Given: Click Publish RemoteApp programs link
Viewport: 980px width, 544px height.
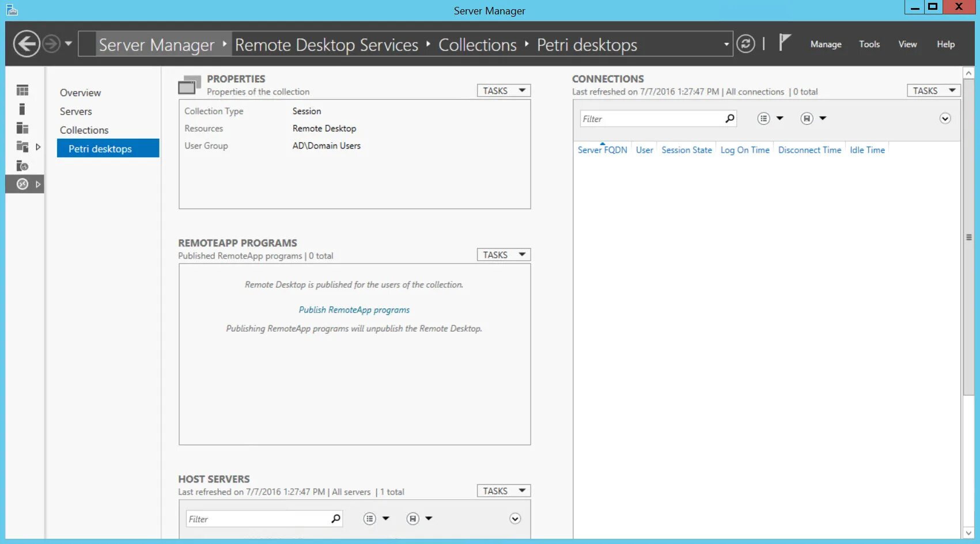Looking at the screenshot, I should (354, 310).
